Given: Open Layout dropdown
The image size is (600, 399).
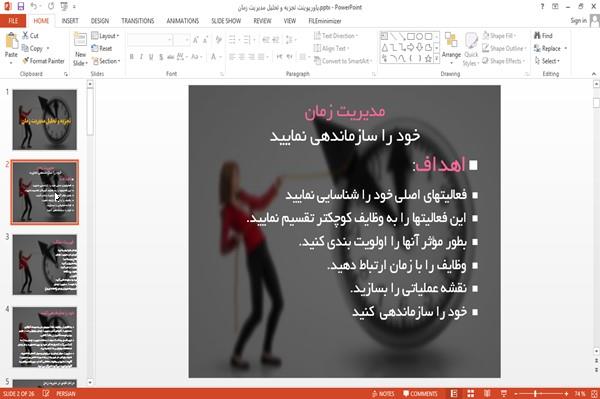Looking at the screenshot, I should 105,36.
